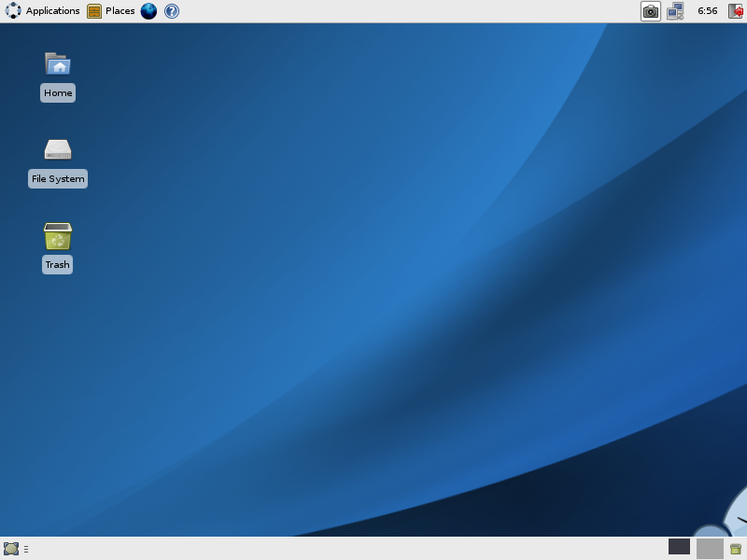Click the Xfce logo beside Applications

point(13,11)
